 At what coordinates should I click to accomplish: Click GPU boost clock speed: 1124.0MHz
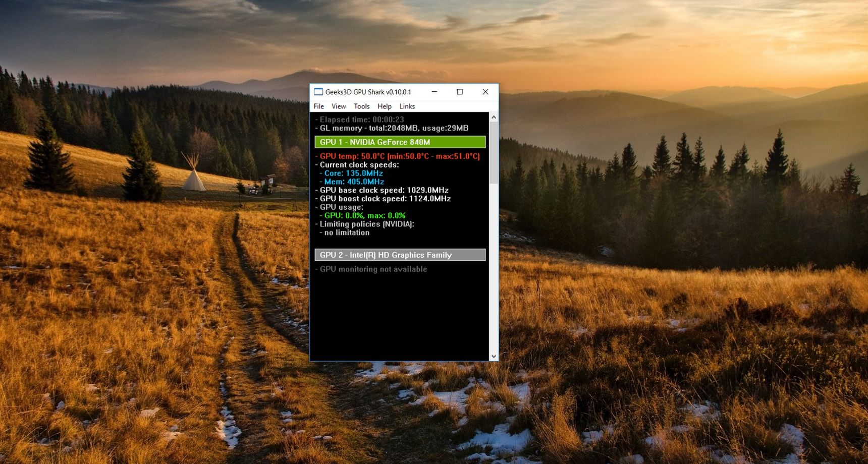[383, 199]
